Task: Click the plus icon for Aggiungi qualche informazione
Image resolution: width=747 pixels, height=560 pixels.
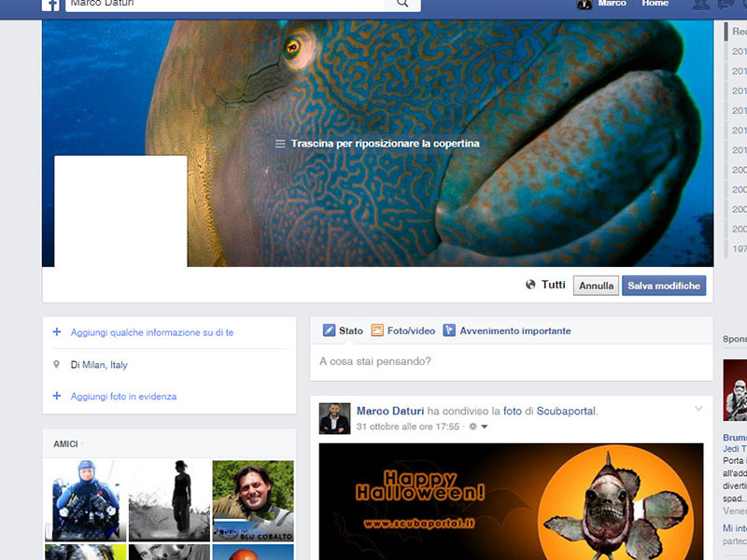Action: click(x=57, y=332)
